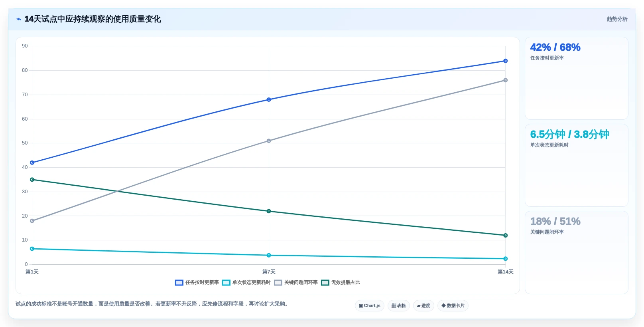Click 单次状态更新耗时 label in metric card
644x327 pixels.
(x=549, y=145)
